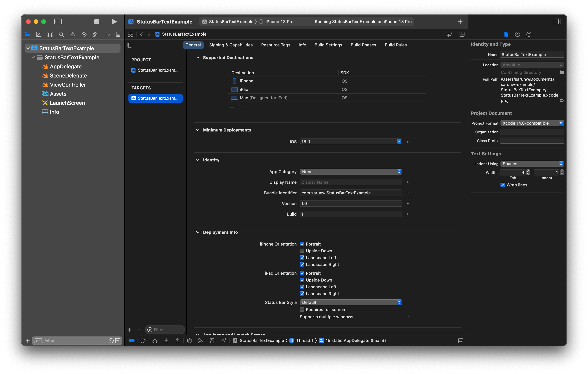Collapse the Deployment Info section
The width and height of the screenshot is (588, 374).
[x=198, y=232]
